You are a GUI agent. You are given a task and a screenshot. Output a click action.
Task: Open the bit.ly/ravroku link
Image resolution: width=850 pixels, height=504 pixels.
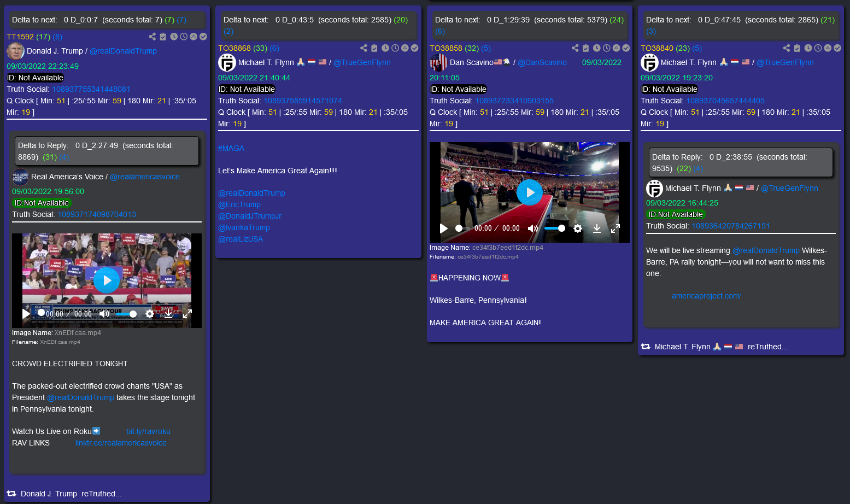click(148, 431)
